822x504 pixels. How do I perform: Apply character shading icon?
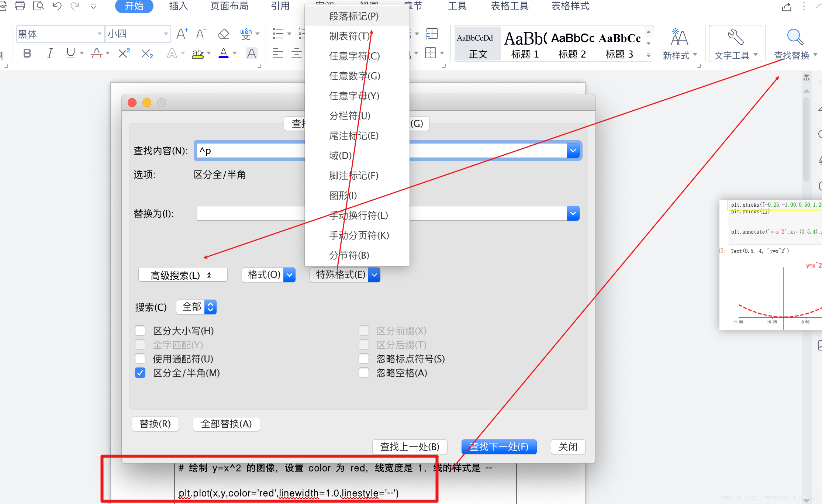252,53
